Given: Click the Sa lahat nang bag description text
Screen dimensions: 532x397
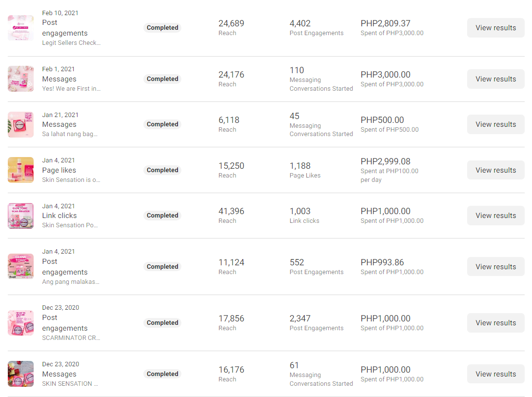Looking at the screenshot, I should (x=70, y=134).
